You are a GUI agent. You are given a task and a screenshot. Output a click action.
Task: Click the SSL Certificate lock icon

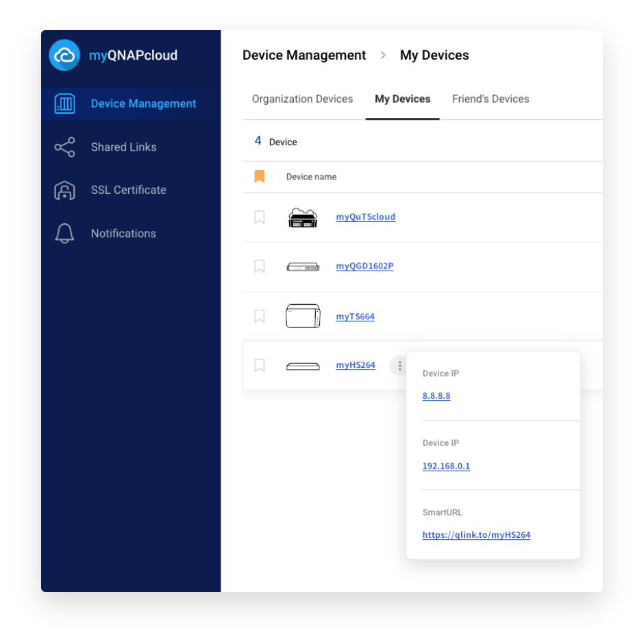tap(64, 190)
